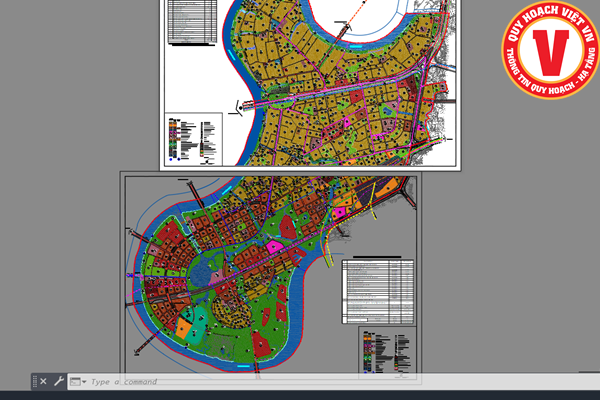Screen dimensions: 600x400
Task: Select the data table on the lower gray sheet
Action: pyautogui.click(x=377, y=290)
